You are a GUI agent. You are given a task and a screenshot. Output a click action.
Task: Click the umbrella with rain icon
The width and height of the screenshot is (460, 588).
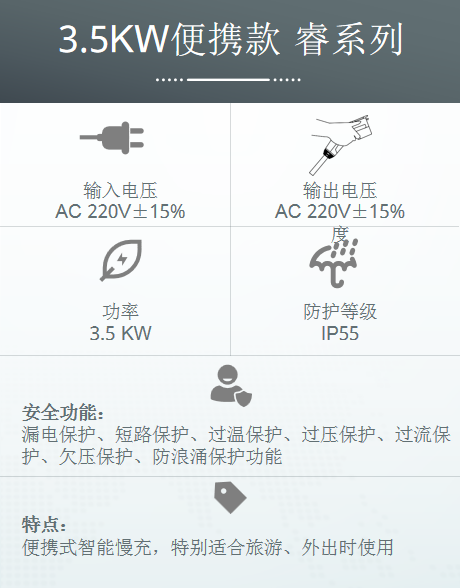pyautogui.click(x=334, y=262)
